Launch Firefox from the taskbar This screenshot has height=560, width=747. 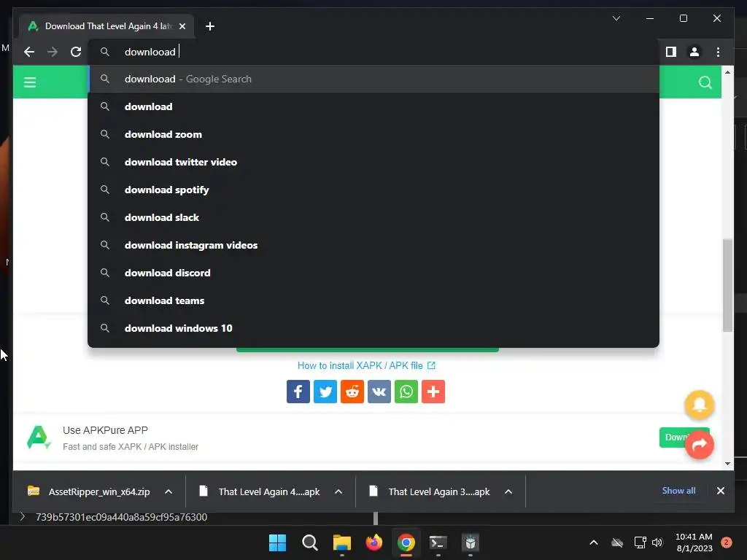tap(374, 542)
